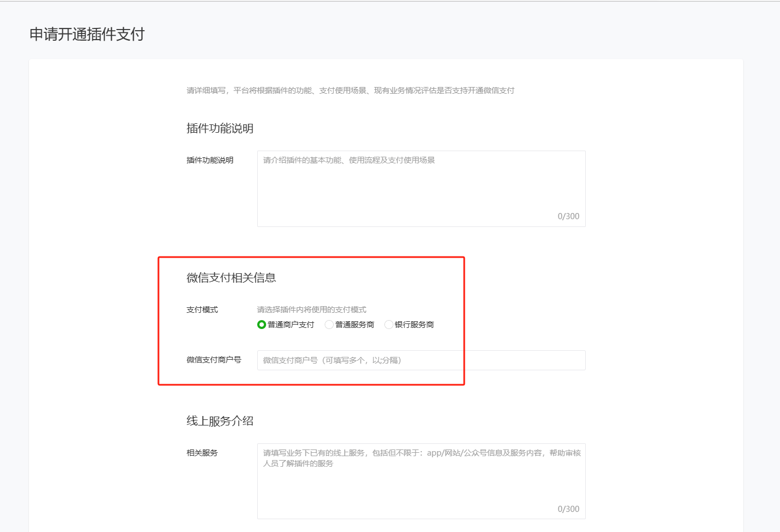Click the 线上服务介绍 section heading
780x532 pixels.
point(220,421)
